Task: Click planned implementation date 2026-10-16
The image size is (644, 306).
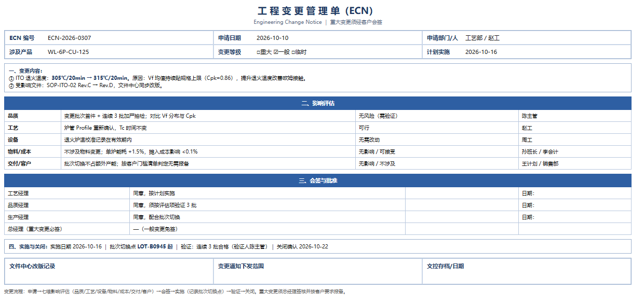Action: pyautogui.click(x=481, y=52)
